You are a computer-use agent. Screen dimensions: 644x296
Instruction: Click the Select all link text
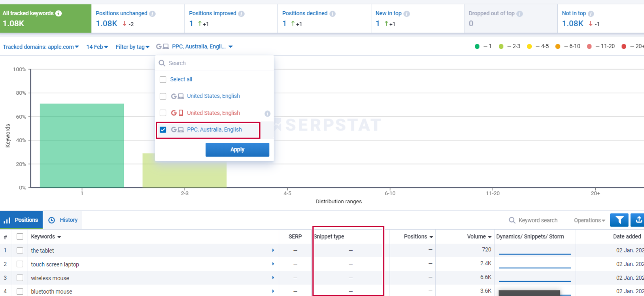181,79
